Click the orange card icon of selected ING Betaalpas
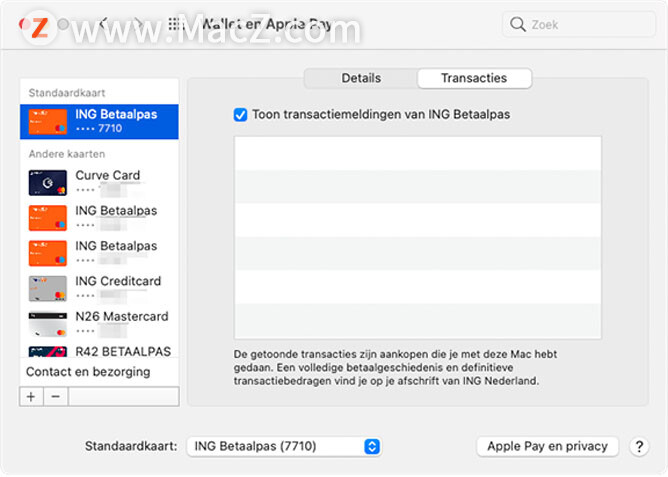 (48, 122)
